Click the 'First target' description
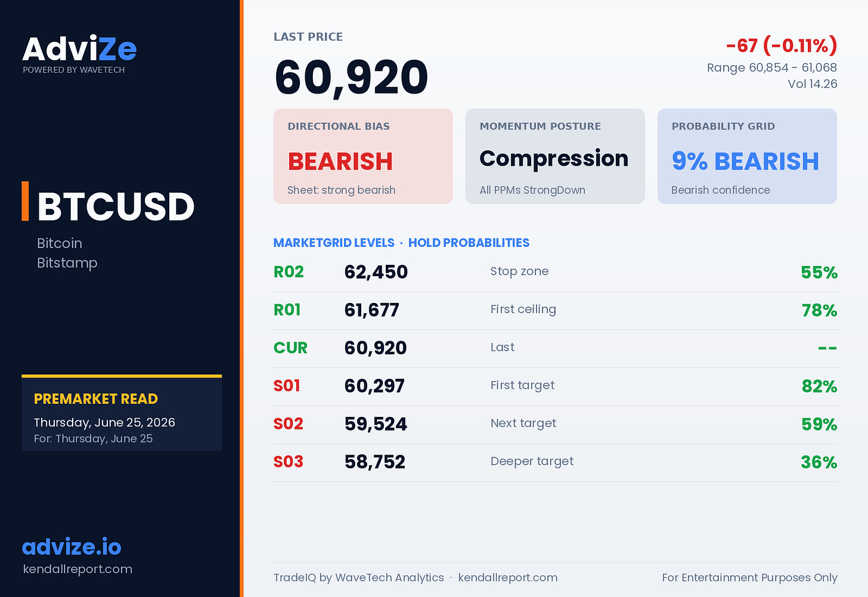Screen dimensions: 868x597 click(x=522, y=385)
